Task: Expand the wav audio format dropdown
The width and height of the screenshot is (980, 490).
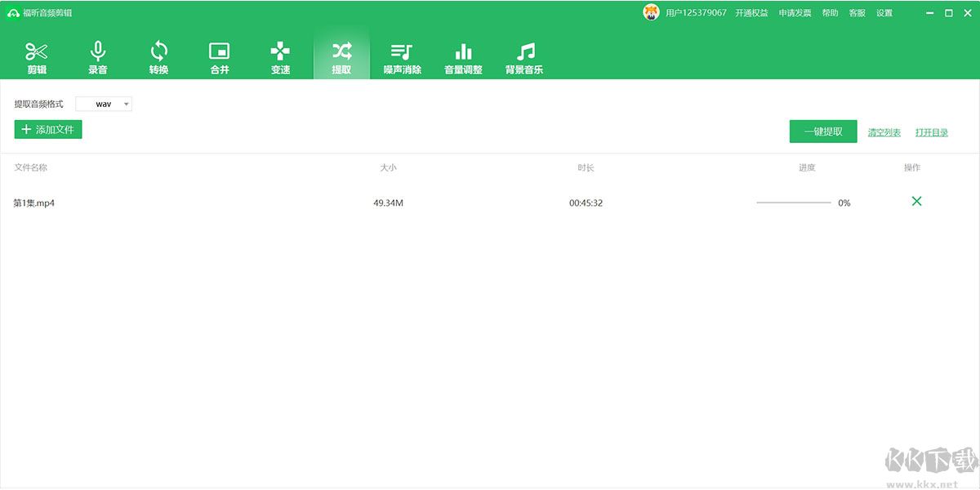Action: coord(104,105)
